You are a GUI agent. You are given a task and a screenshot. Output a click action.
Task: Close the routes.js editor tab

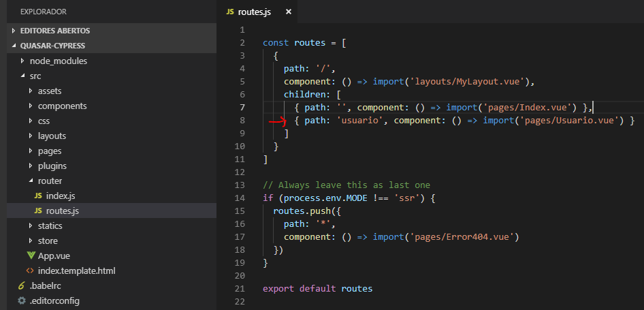click(289, 12)
